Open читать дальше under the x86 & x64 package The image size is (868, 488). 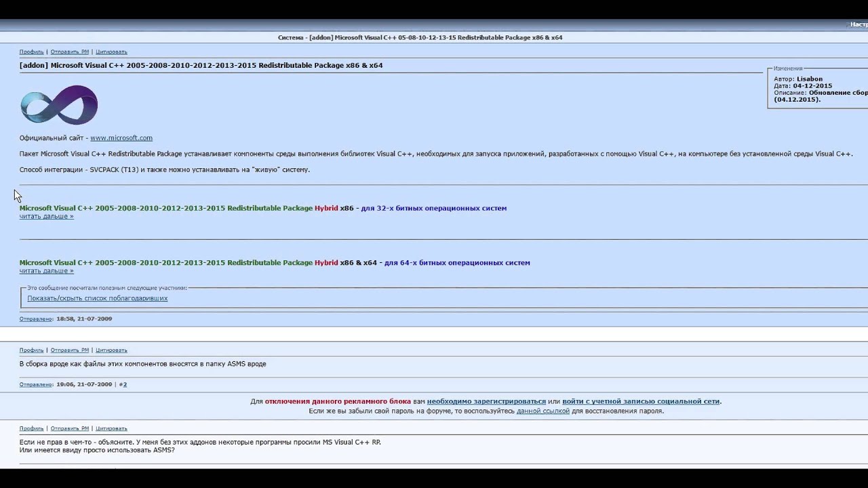pos(47,270)
